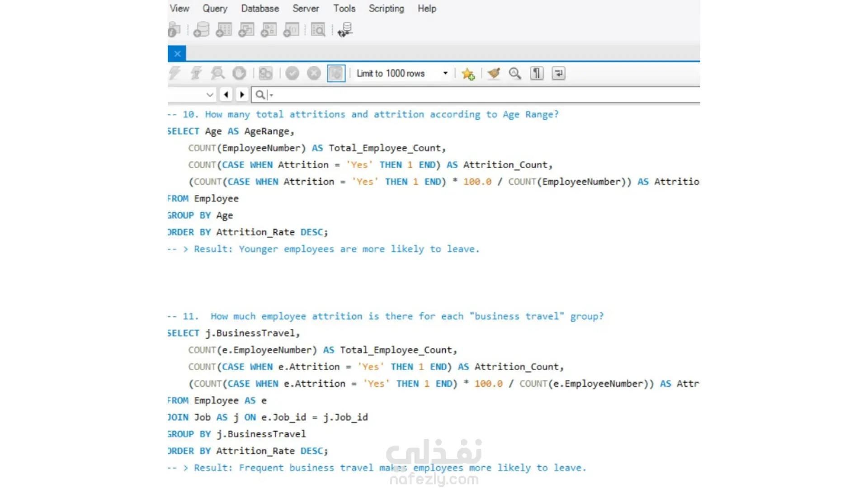Click the create new schema icon
This screenshot has height=488, width=868.
coord(201,30)
